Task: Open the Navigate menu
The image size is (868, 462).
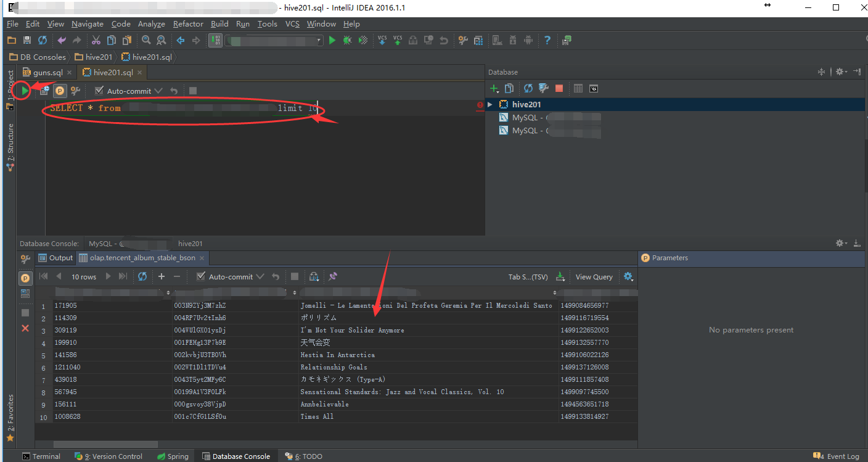Action: point(88,24)
